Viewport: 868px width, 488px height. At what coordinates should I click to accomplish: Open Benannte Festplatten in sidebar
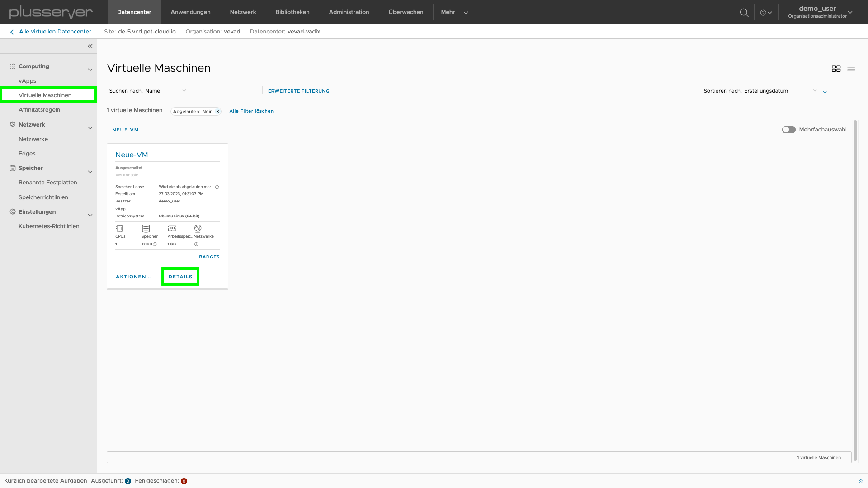[x=48, y=183]
